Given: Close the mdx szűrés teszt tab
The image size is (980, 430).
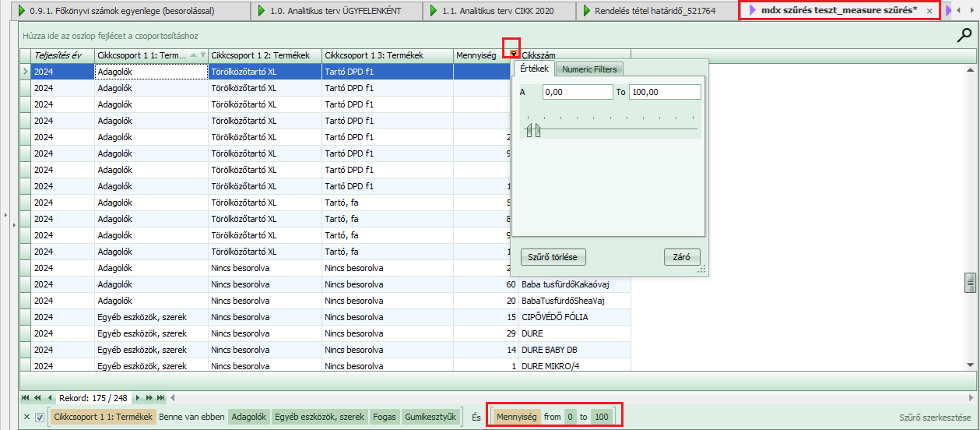Looking at the screenshot, I should point(929,12).
